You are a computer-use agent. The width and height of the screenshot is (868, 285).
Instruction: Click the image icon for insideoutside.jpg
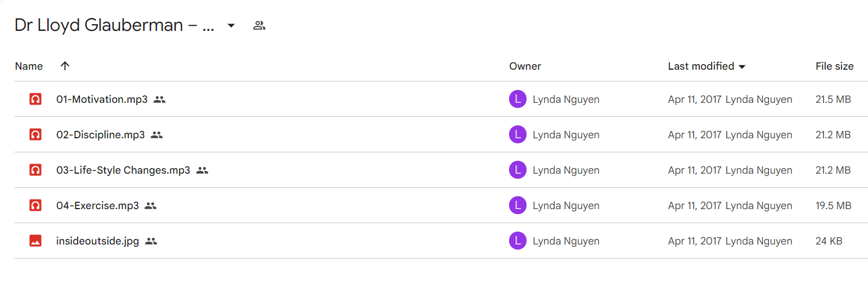[x=35, y=241]
